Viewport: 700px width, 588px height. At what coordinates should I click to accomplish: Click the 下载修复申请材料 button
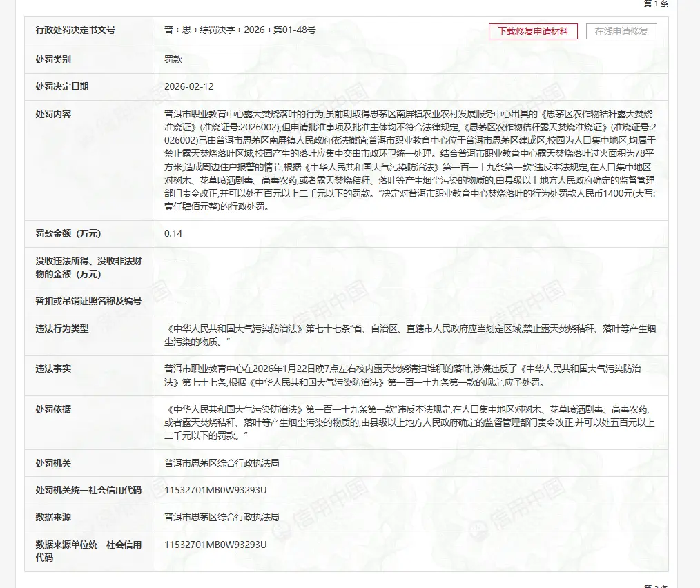pyautogui.click(x=533, y=31)
